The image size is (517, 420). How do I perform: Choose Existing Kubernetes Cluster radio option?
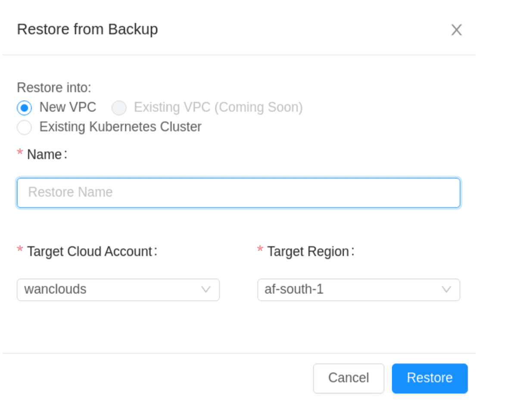click(24, 127)
